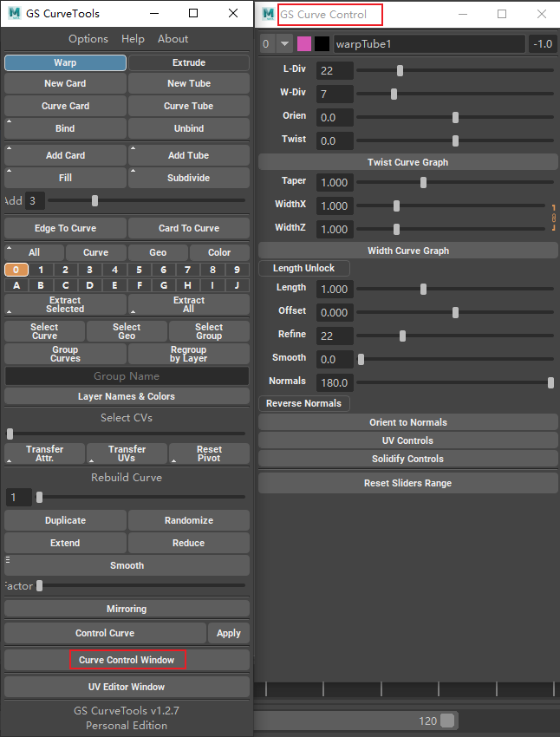Click the L-Div slider handle
The image size is (560, 737).
tap(400, 70)
